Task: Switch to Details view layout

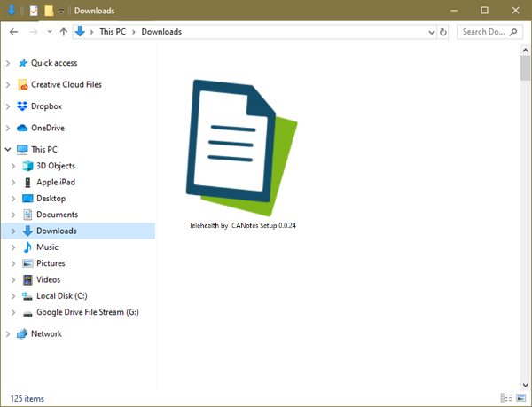Action: tap(505, 398)
